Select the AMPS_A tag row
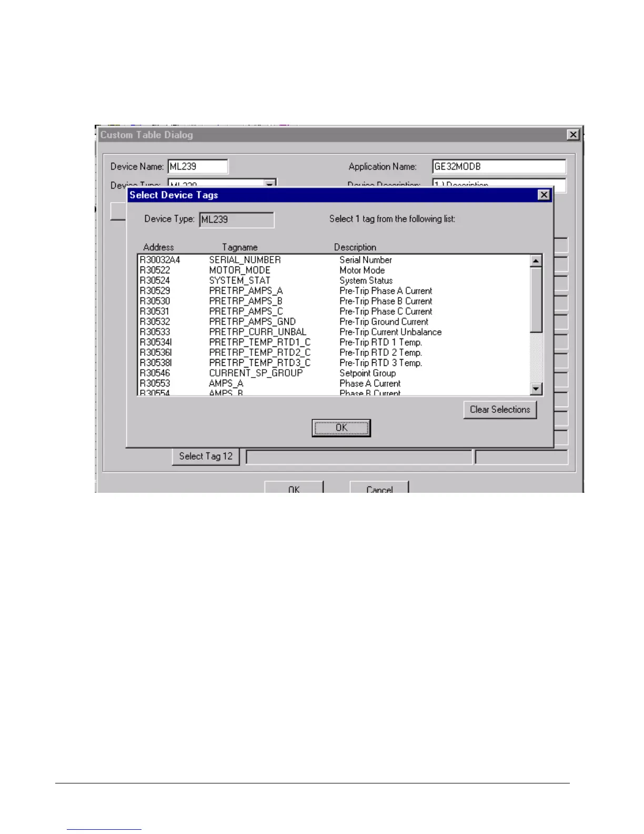Screen dimensions: 644x834 coord(333,383)
